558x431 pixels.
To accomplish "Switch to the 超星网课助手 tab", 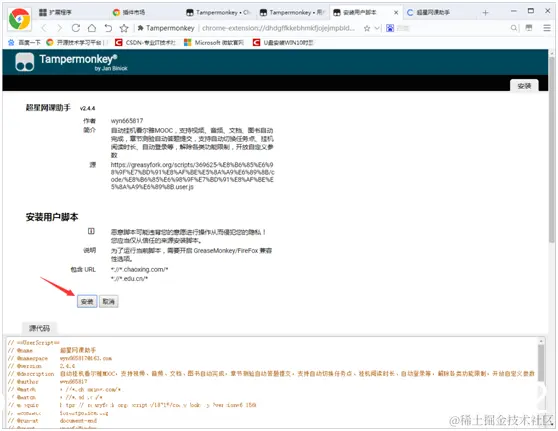I will pos(439,12).
